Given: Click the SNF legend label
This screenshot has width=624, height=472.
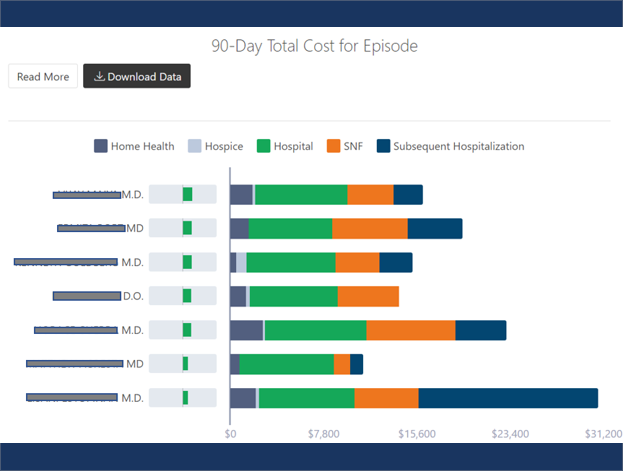Looking at the screenshot, I should pos(353,146).
